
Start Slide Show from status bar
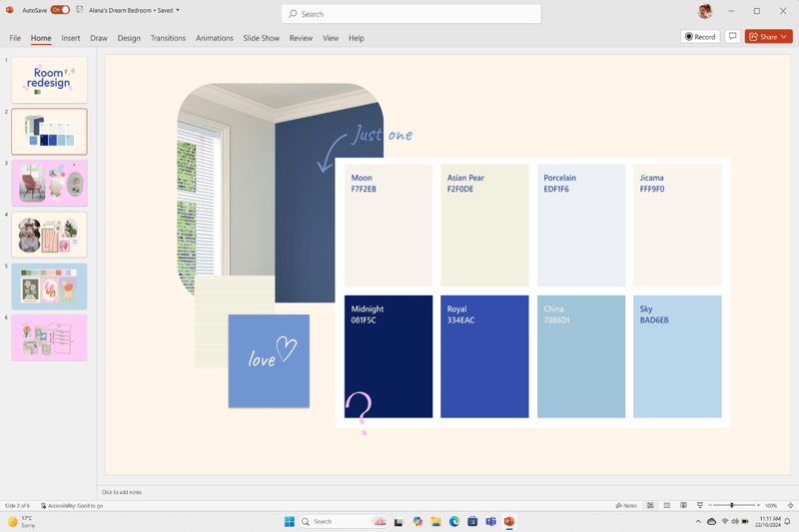pos(699,506)
